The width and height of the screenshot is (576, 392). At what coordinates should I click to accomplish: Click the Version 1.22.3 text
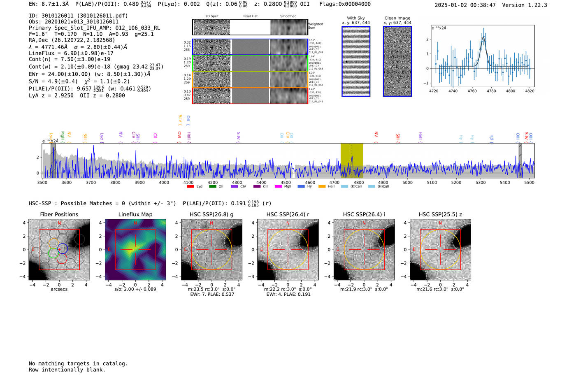coord(525,5)
